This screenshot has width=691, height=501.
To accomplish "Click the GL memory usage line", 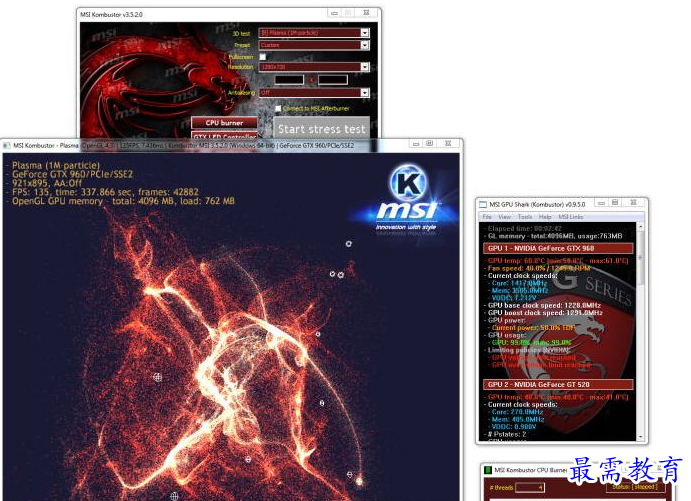I will 555,236.
